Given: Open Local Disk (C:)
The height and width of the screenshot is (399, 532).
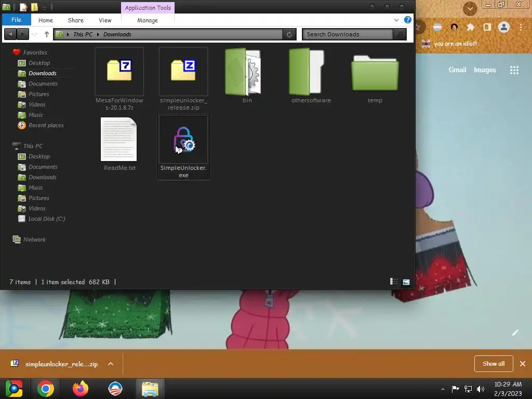Looking at the screenshot, I should (x=46, y=219).
